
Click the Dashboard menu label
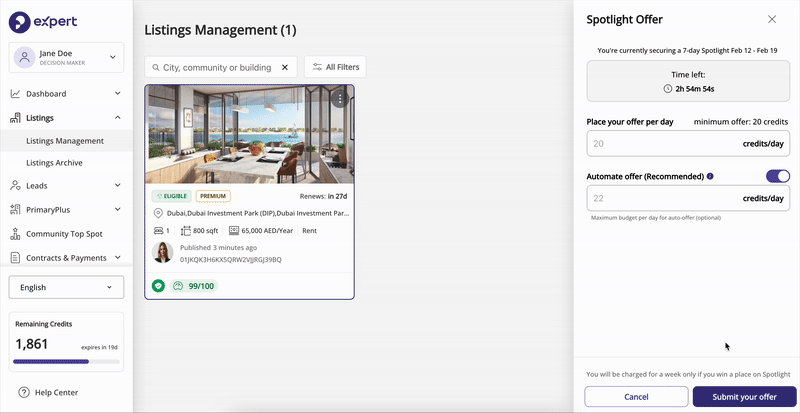coord(46,94)
